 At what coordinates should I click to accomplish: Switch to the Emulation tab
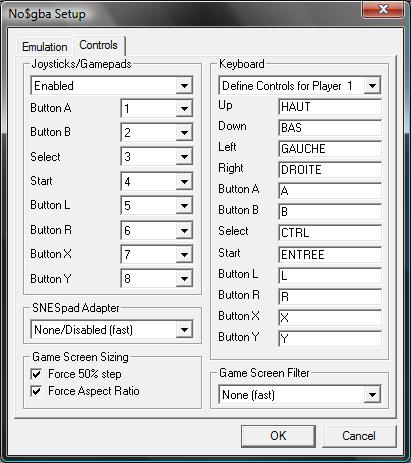pos(44,47)
